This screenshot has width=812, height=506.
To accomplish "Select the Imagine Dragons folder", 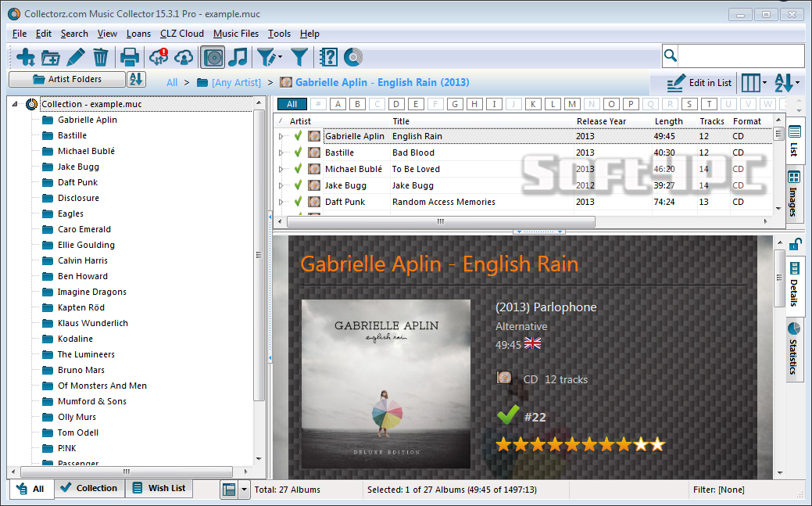I will point(92,292).
